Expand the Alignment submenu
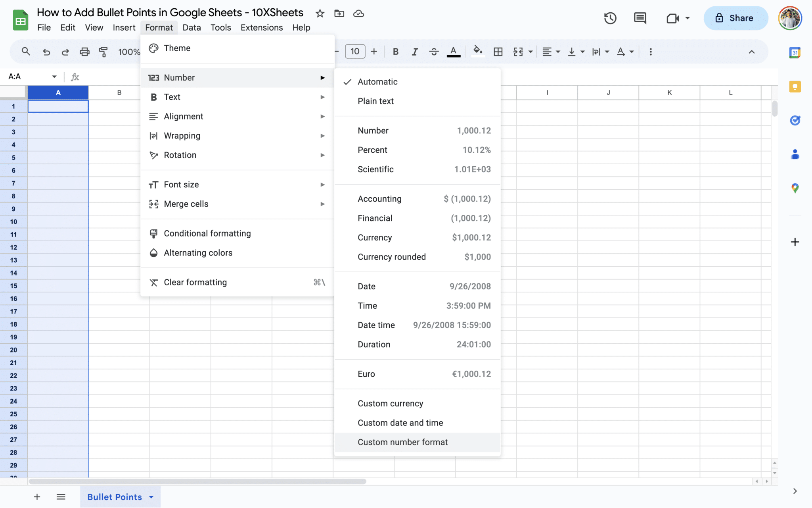Screen dimensions: 812x508 [x=237, y=116]
